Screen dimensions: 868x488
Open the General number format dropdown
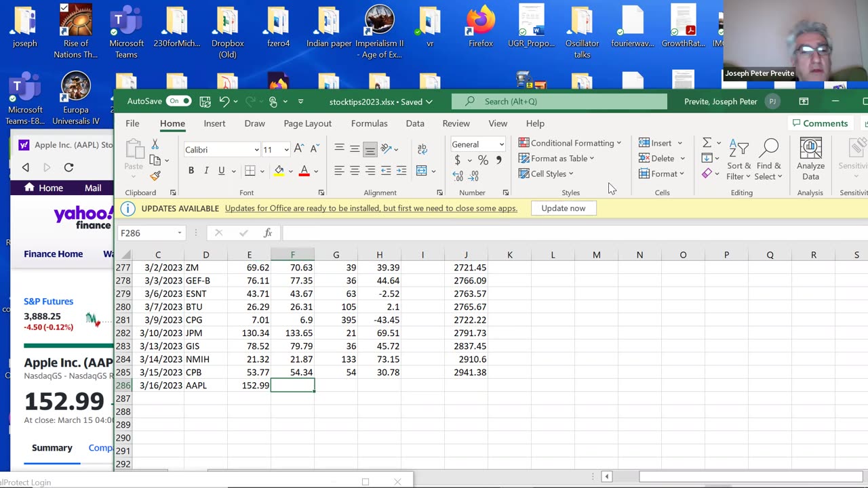(501, 144)
